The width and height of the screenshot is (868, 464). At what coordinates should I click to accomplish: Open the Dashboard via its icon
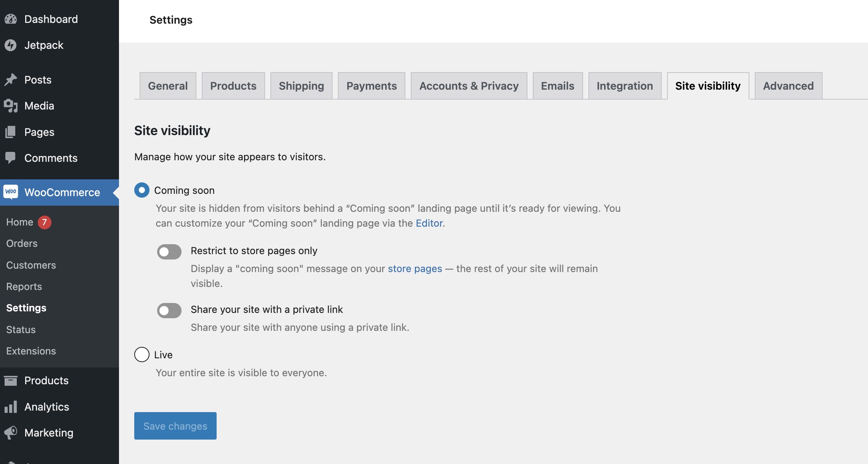[x=11, y=19]
